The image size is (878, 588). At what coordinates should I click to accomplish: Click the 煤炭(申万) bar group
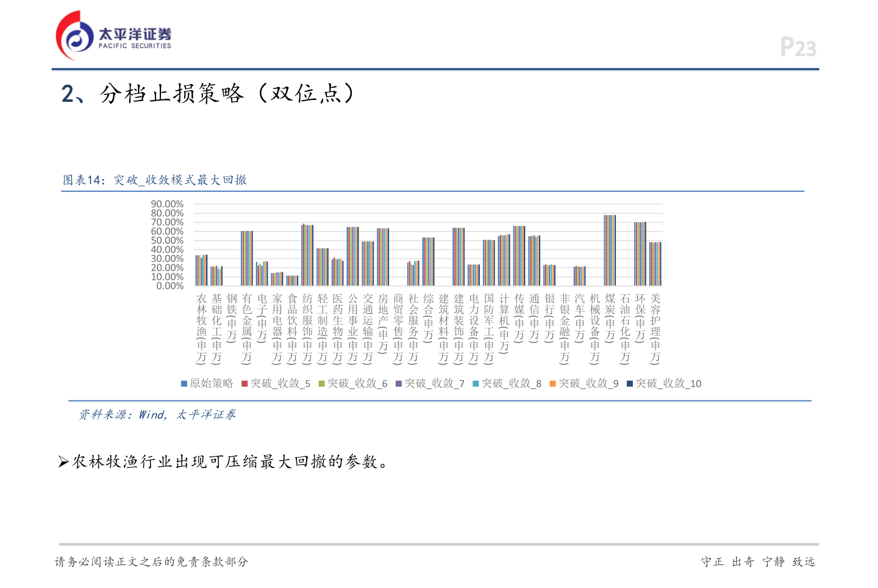click(610, 250)
